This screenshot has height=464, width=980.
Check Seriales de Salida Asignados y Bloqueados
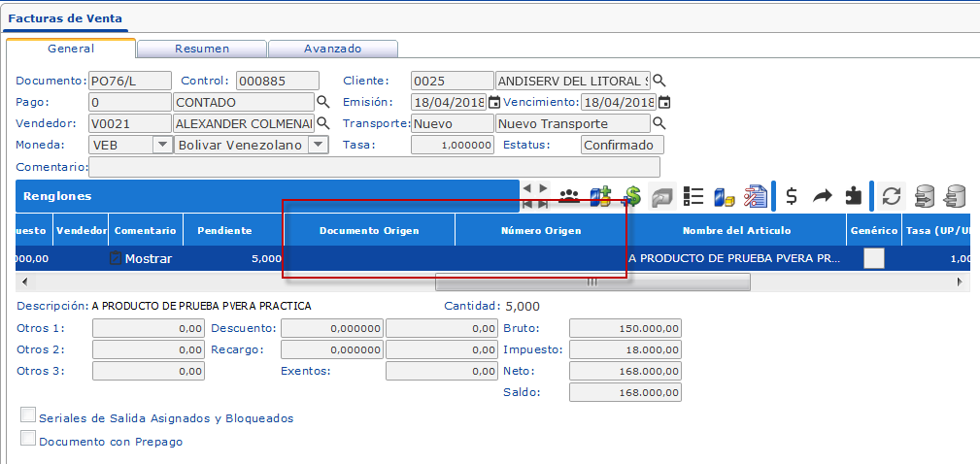point(28,415)
